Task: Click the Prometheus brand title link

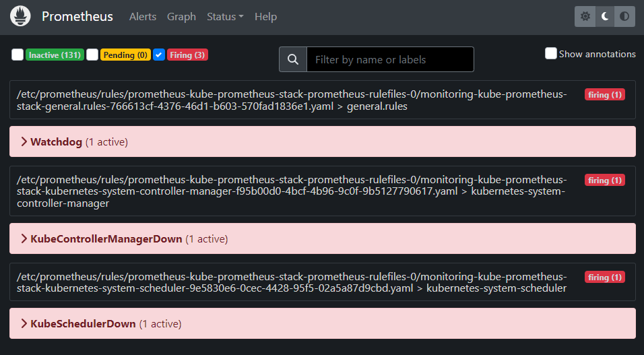Action: [77, 16]
